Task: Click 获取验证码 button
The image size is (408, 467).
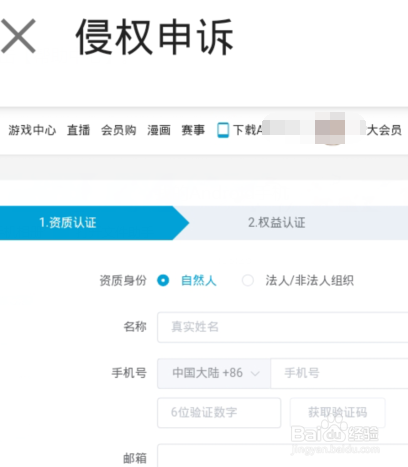Action: point(337,412)
